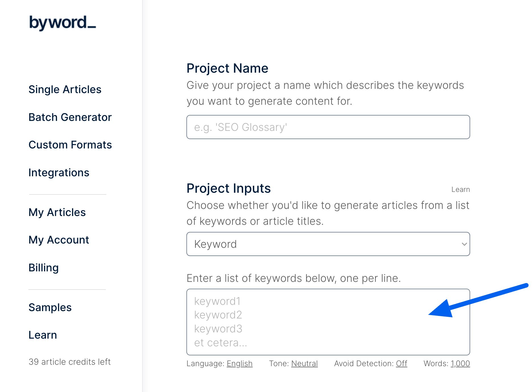532x392 pixels.
Task: Navigate to Integrations
Action: pos(59,173)
